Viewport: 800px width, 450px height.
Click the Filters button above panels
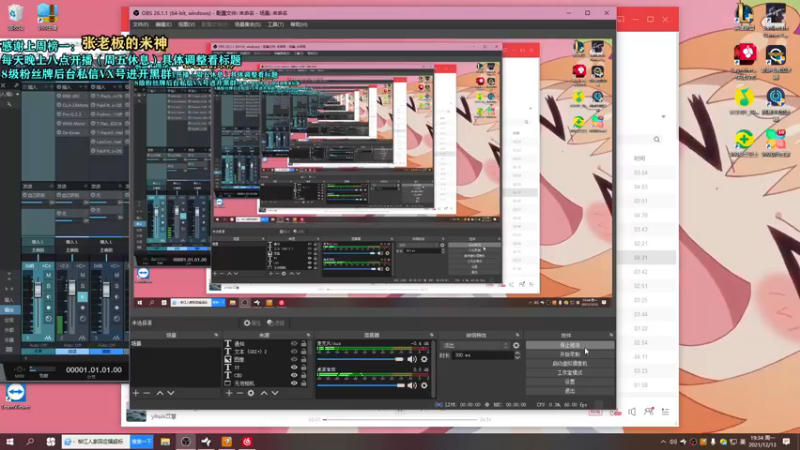[276, 323]
